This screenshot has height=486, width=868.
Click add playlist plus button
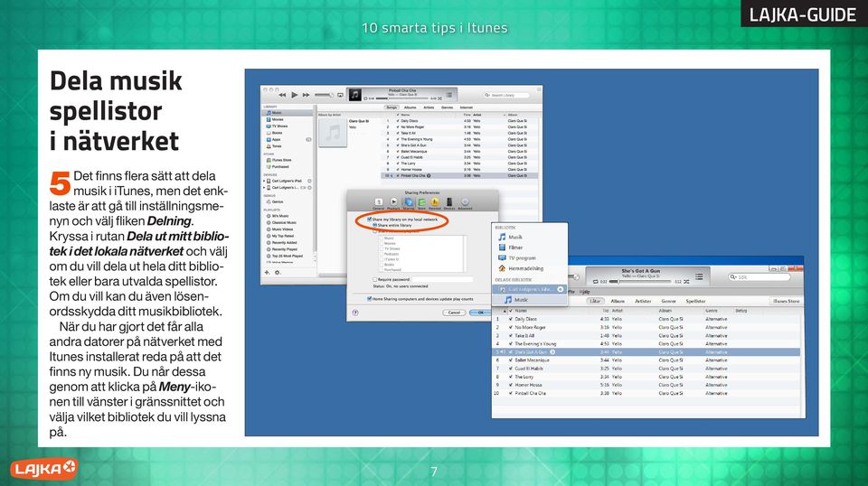[x=267, y=273]
